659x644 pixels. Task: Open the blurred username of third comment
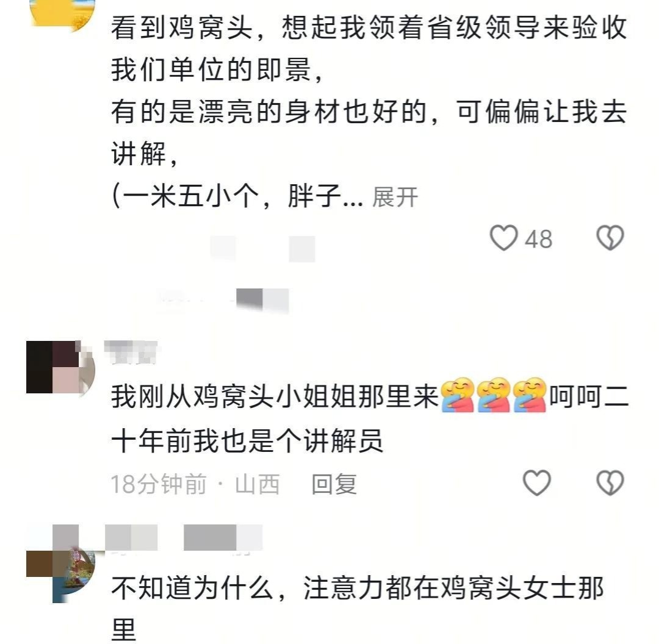[131, 537]
